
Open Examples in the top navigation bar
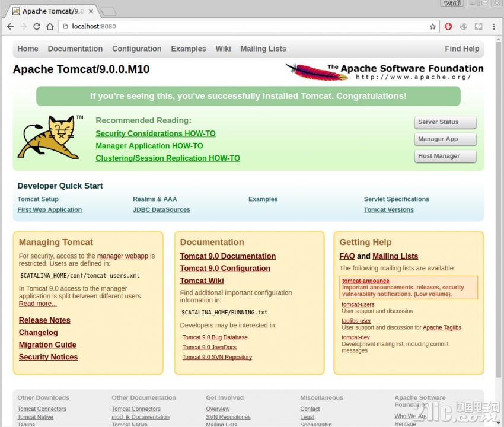[x=189, y=49]
